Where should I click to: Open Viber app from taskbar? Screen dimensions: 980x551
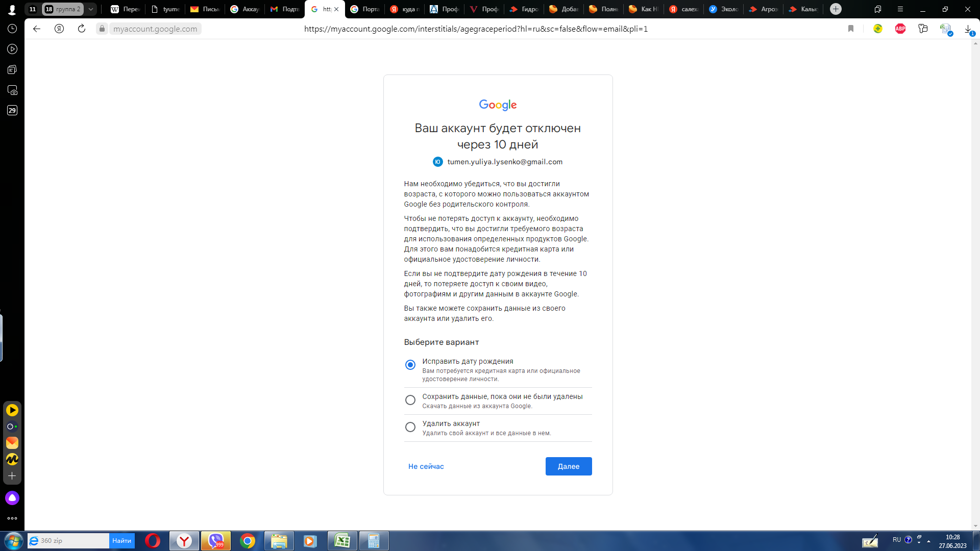click(216, 541)
